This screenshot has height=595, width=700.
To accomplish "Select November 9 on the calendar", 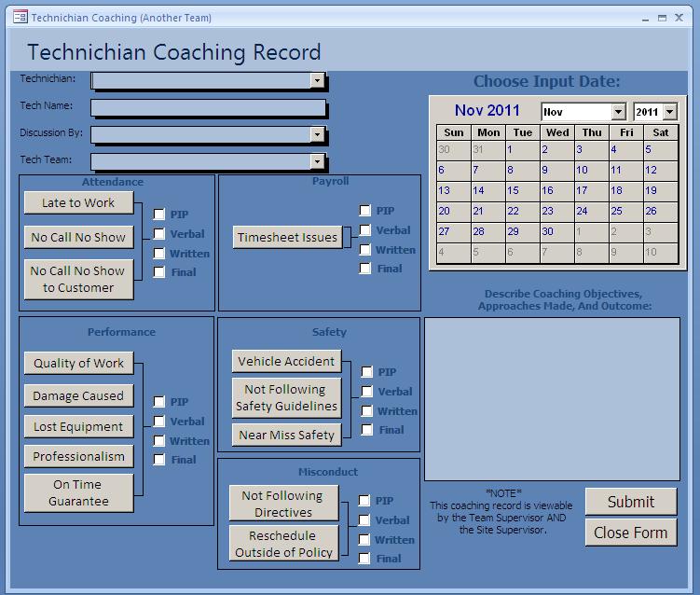I will pos(557,171).
